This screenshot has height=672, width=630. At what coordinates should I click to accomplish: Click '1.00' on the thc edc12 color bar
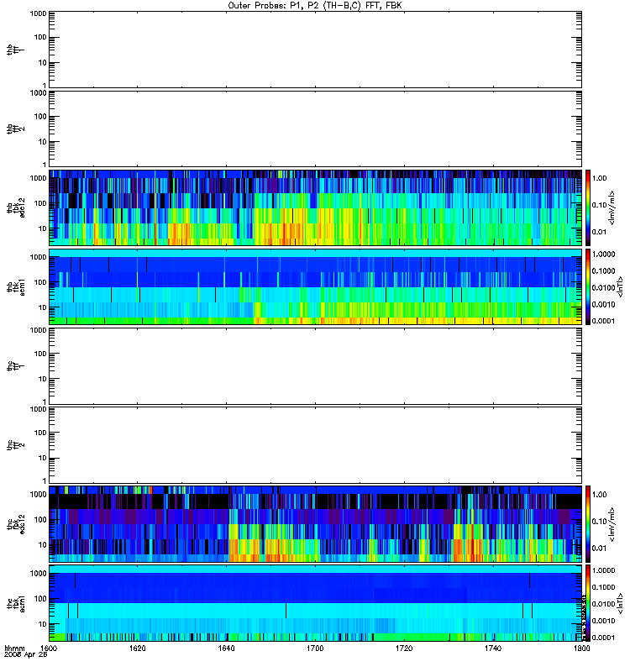pyautogui.click(x=599, y=495)
